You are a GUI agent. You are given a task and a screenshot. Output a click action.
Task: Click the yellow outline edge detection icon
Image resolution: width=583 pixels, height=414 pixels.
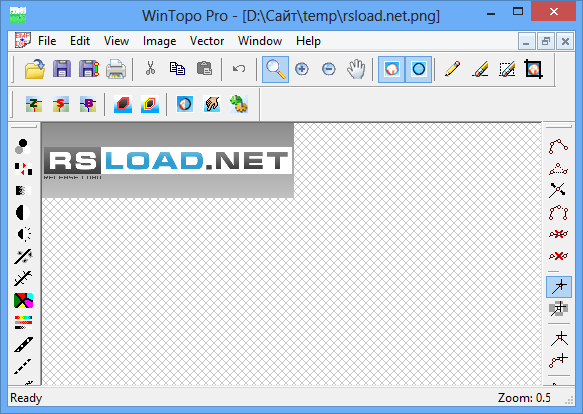click(x=150, y=104)
